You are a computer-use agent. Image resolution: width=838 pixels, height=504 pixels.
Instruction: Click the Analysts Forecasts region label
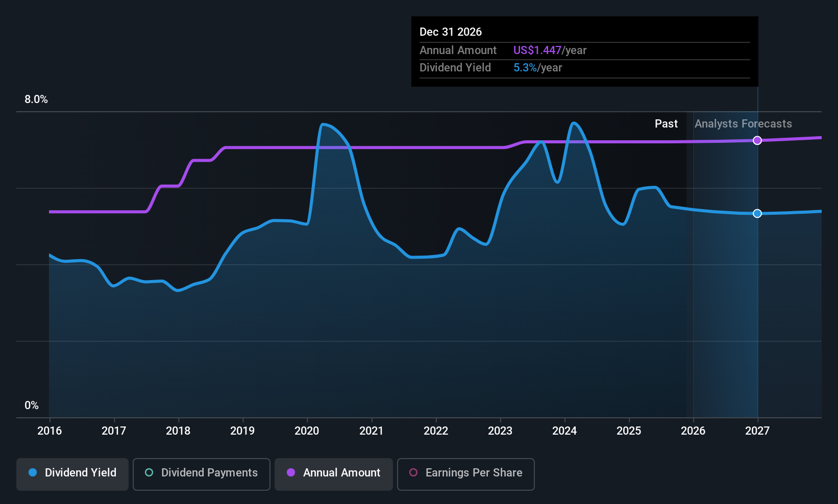(743, 124)
